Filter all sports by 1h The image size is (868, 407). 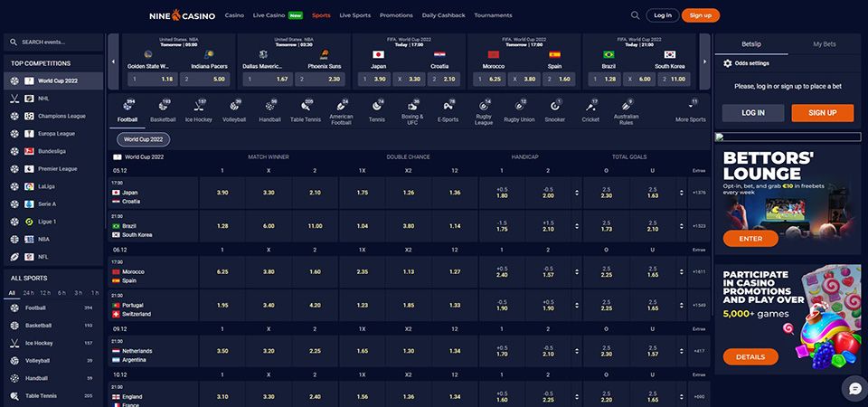(x=95, y=293)
